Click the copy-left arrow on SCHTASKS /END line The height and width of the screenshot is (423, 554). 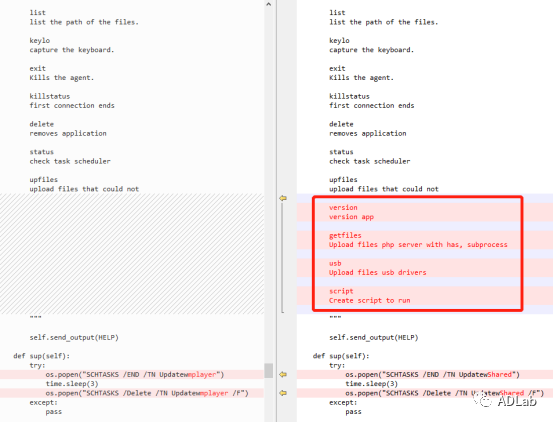(283, 374)
